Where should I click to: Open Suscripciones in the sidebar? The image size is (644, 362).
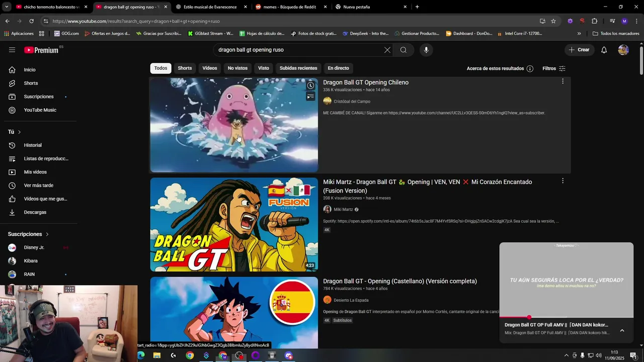(38, 97)
